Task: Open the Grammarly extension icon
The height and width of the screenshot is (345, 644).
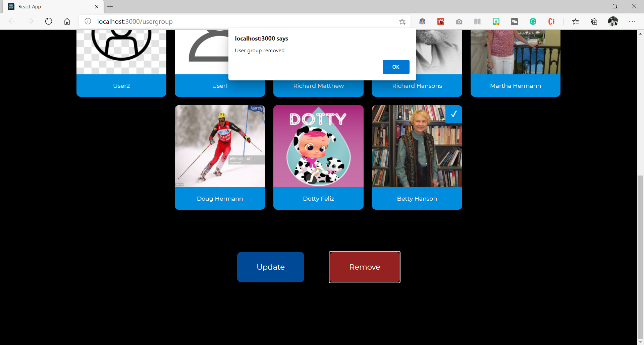Action: tap(533, 21)
